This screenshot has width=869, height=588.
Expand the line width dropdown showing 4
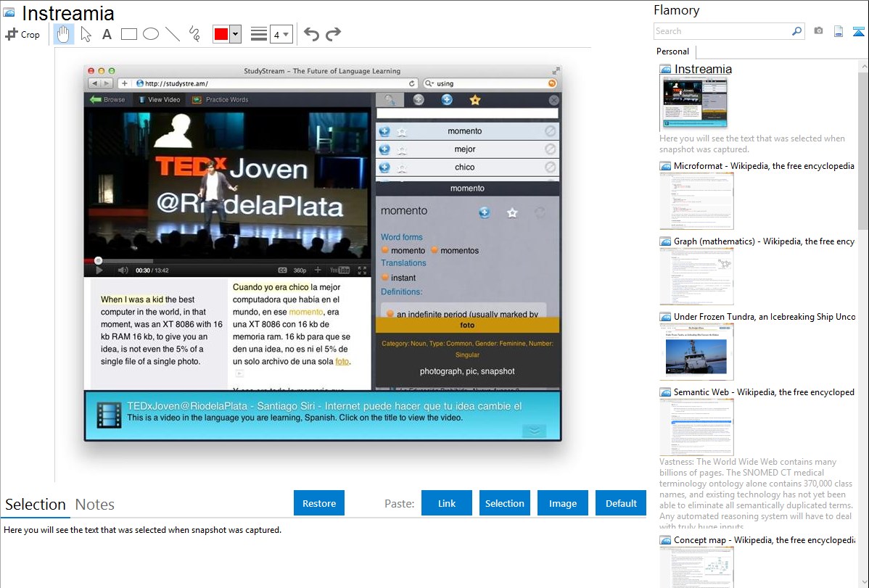pos(281,34)
